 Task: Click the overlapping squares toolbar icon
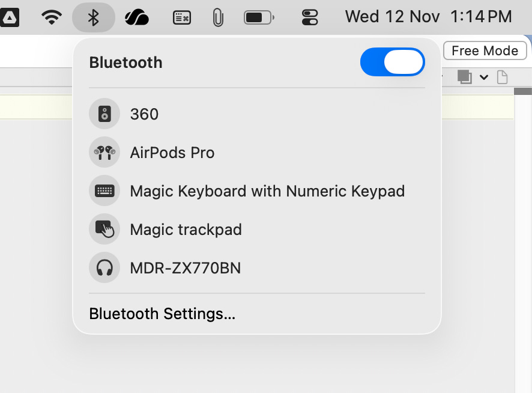(x=465, y=77)
